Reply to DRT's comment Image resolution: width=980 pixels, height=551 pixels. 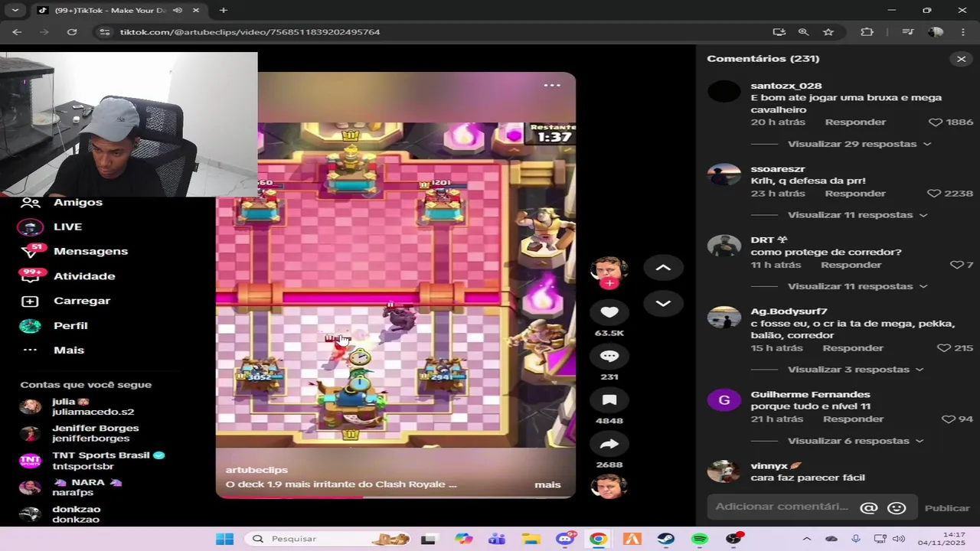click(x=851, y=265)
